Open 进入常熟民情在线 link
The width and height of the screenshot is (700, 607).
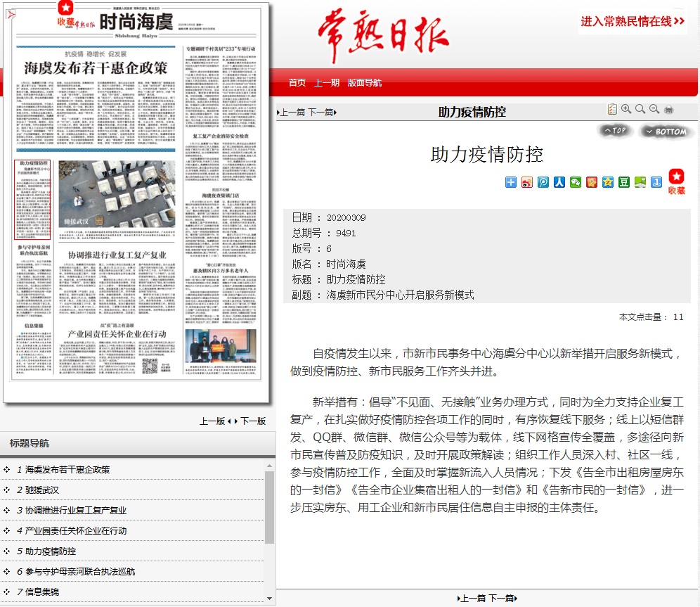633,21
